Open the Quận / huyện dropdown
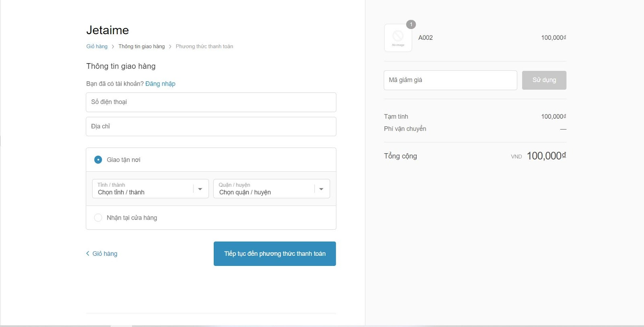 [x=272, y=189]
